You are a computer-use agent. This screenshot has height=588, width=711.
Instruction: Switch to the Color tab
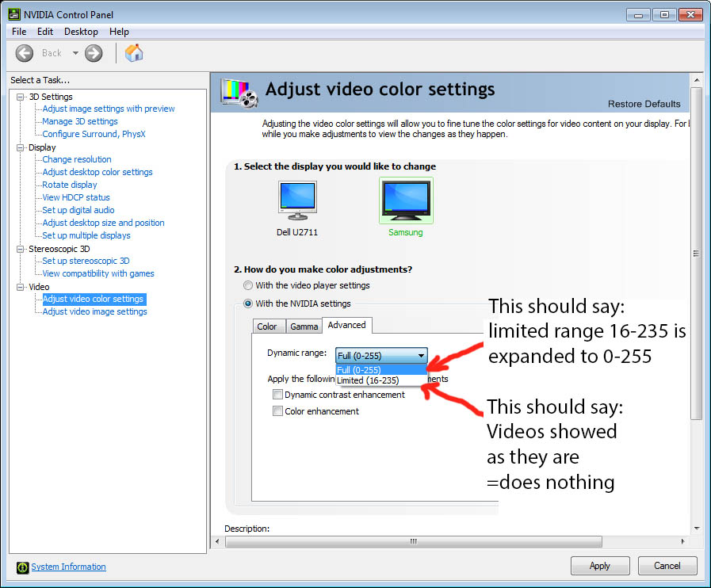tap(267, 326)
